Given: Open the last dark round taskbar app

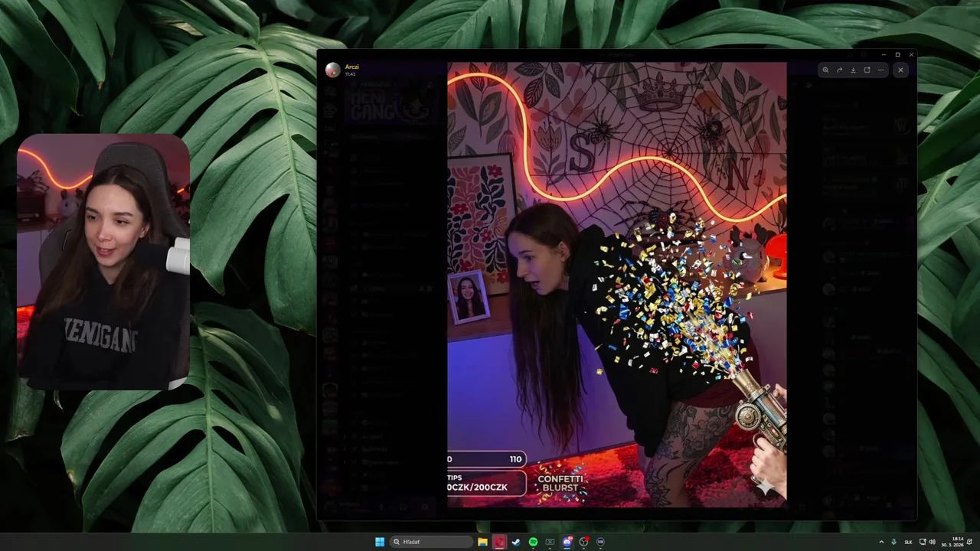Looking at the screenshot, I should coord(600,542).
